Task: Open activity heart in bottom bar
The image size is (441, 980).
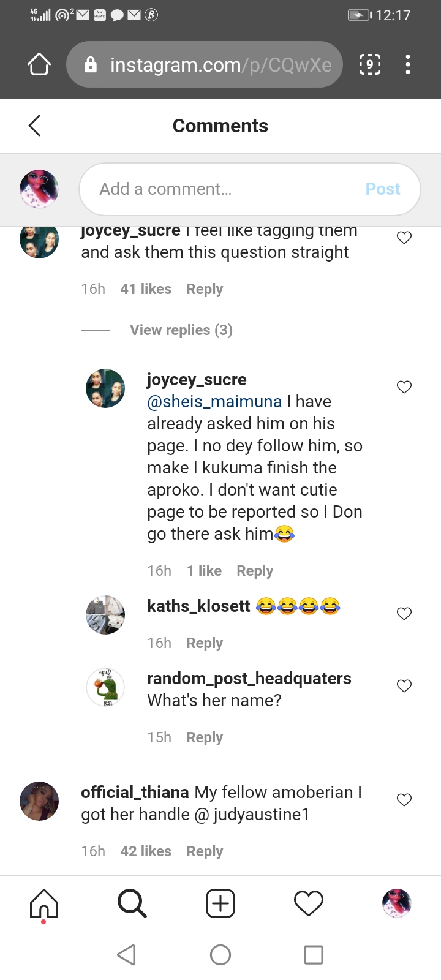Action: tap(309, 903)
